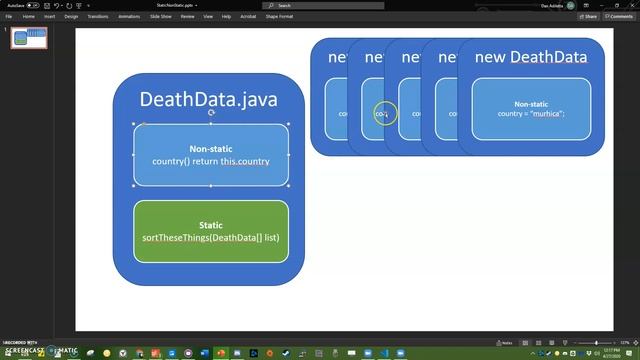
Task: Click the rotation handle above Non-static box
Action: point(211,113)
